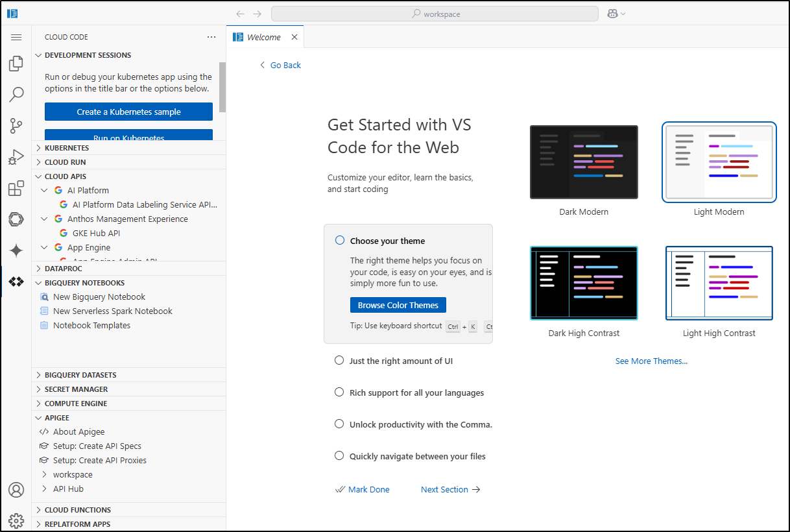The width and height of the screenshot is (790, 532).
Task: Click See More Themes link
Action: 651,361
